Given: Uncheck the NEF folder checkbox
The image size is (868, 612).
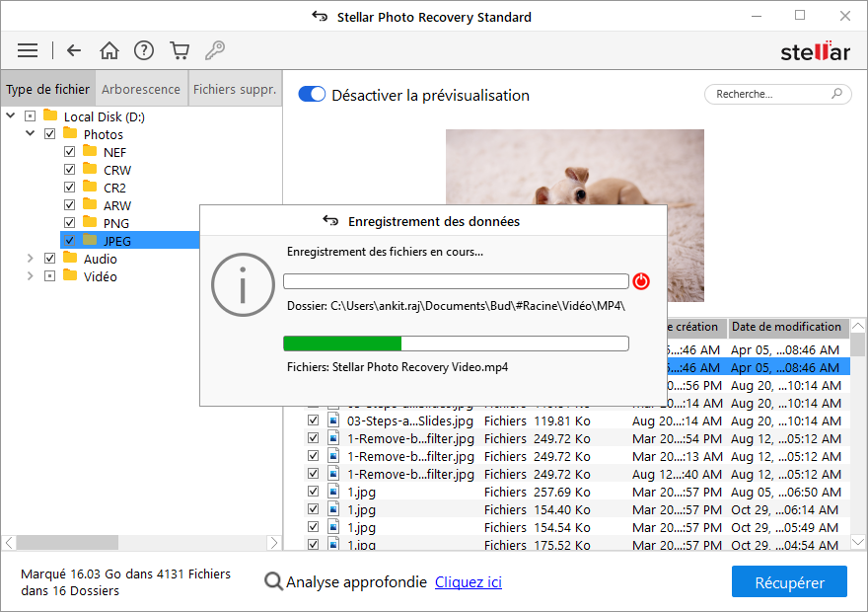Looking at the screenshot, I should 69,152.
